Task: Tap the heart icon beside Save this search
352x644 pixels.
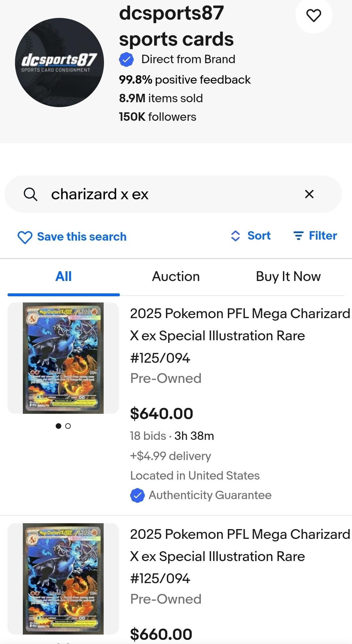Action: click(x=25, y=237)
